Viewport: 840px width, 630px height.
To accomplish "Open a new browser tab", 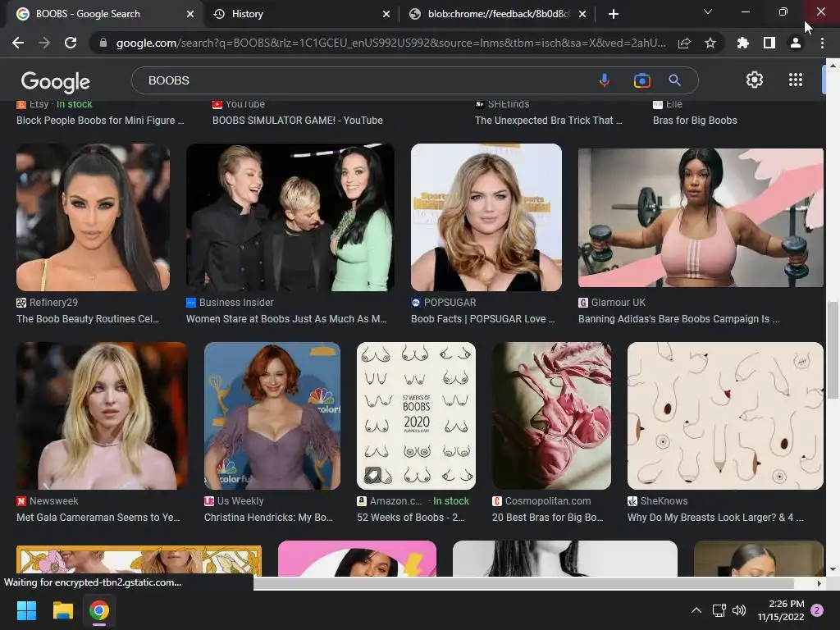I will (614, 14).
